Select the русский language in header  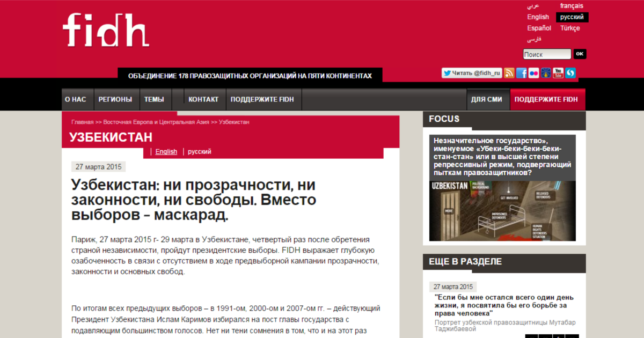pyautogui.click(x=572, y=17)
